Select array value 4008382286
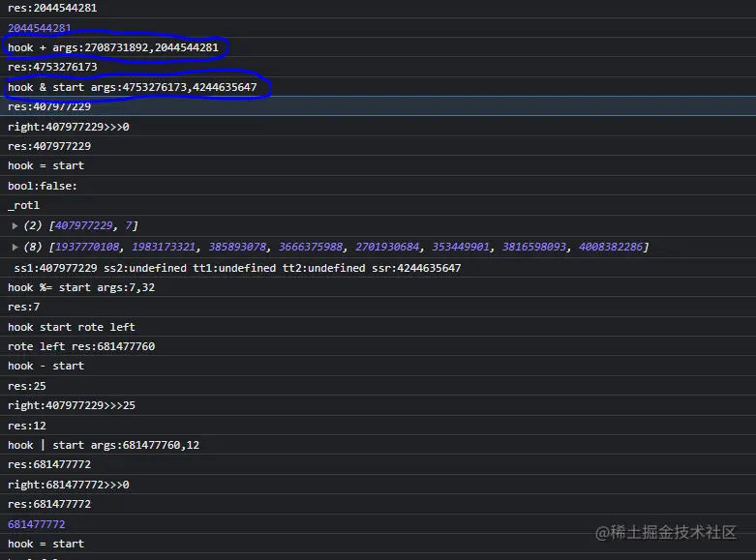This screenshot has width=756, height=560. (x=611, y=247)
